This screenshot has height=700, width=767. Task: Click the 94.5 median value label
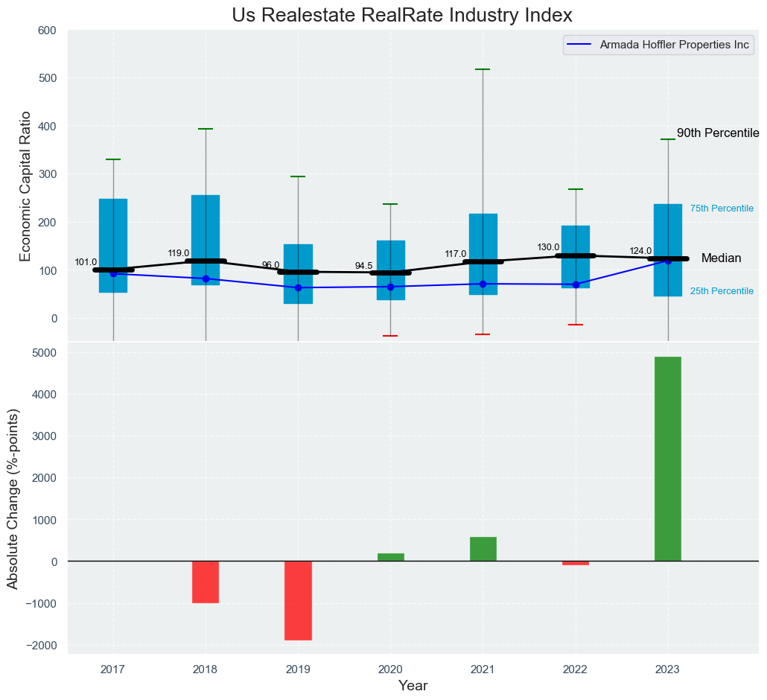[363, 266]
